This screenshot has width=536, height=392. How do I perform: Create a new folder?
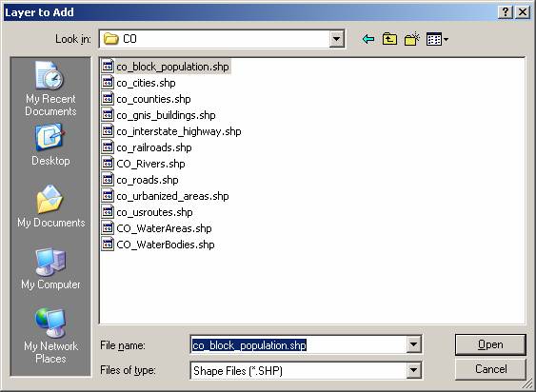click(x=411, y=39)
